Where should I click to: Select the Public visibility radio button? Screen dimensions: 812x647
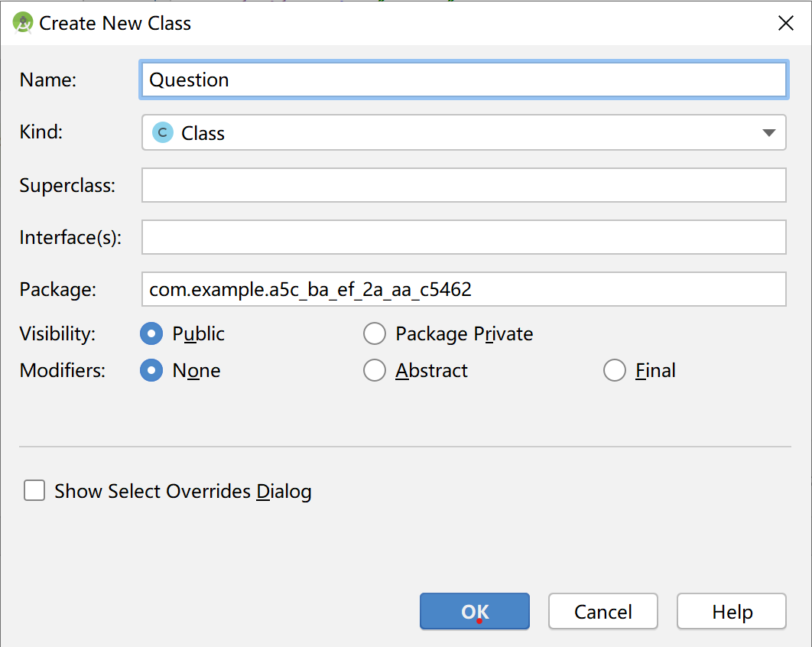pos(152,333)
